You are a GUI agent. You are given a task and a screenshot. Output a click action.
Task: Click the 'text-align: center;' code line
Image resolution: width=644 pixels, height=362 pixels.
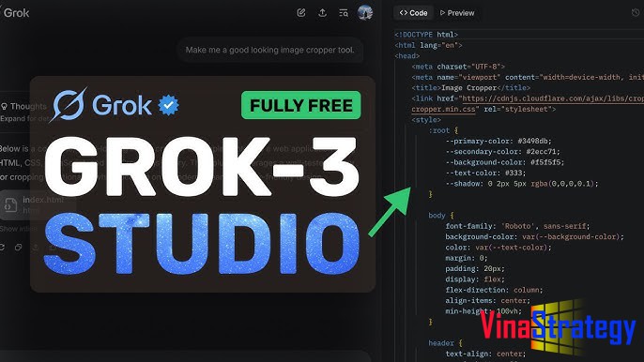point(486,354)
